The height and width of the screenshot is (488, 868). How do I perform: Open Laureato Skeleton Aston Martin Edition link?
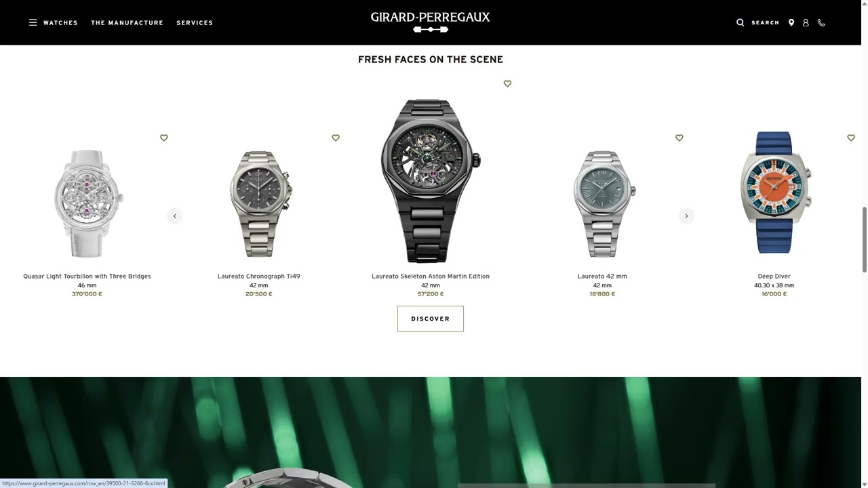[x=431, y=276]
